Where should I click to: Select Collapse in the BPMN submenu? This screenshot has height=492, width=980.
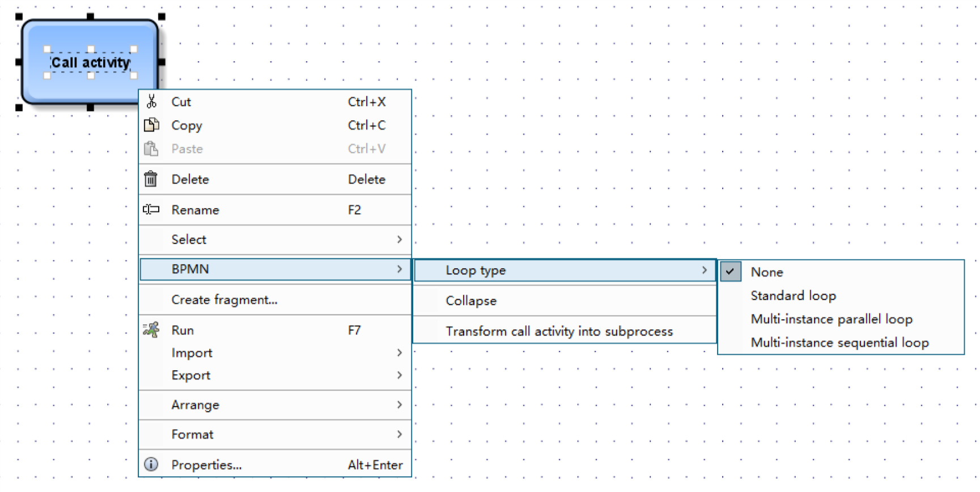[471, 301]
